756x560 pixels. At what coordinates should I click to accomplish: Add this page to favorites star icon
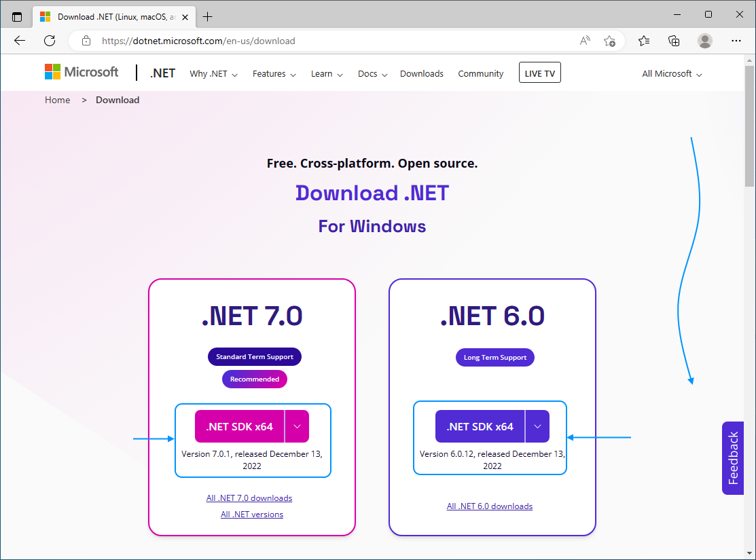[x=609, y=41]
